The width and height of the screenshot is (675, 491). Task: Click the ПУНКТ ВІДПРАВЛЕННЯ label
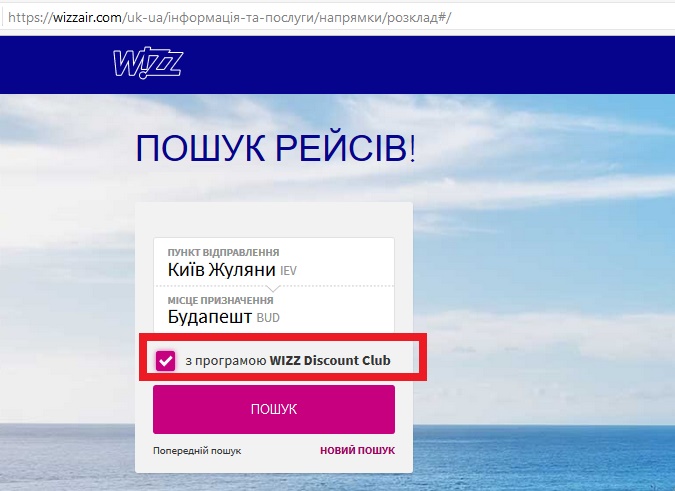tap(223, 253)
